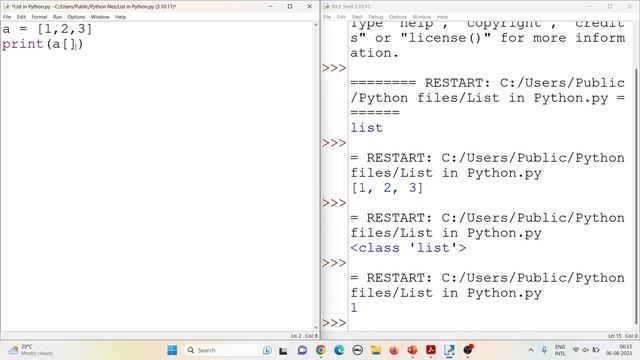The height and width of the screenshot is (360, 640).
Task: Open the Chat app on the taskbar
Action: (302, 350)
